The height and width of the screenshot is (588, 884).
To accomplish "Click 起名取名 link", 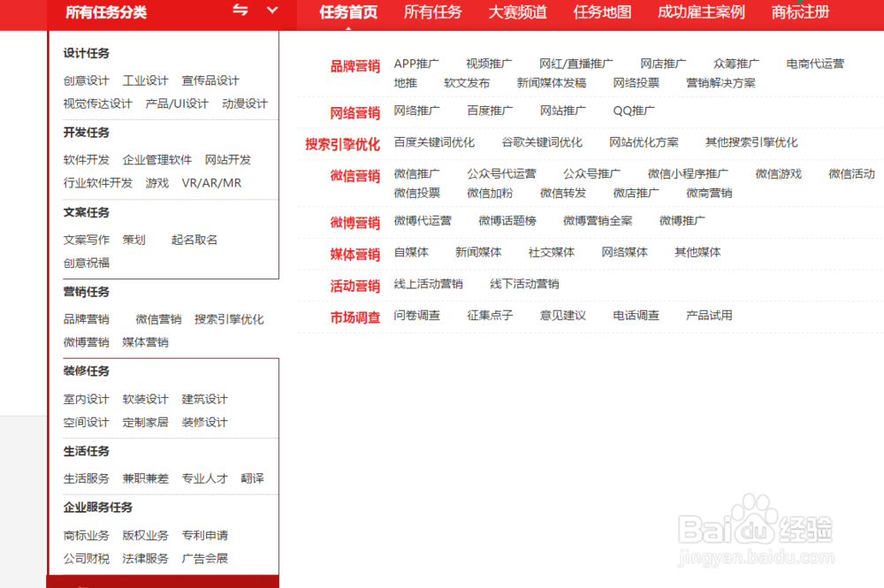I will [x=194, y=241].
